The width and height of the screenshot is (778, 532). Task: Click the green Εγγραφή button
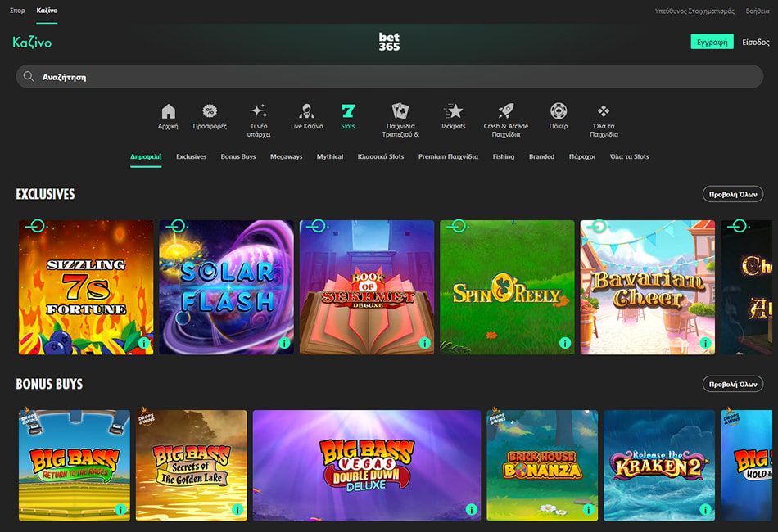712,42
